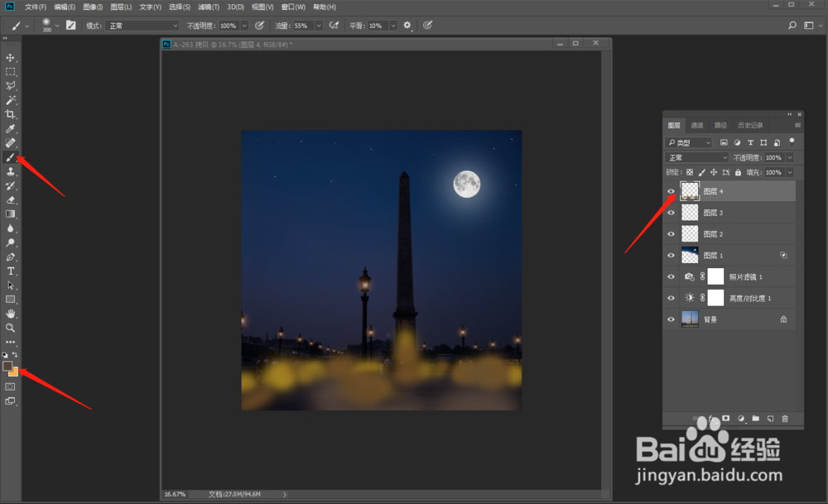Select the Gradient tool
This screenshot has width=828, height=504.
10,214
